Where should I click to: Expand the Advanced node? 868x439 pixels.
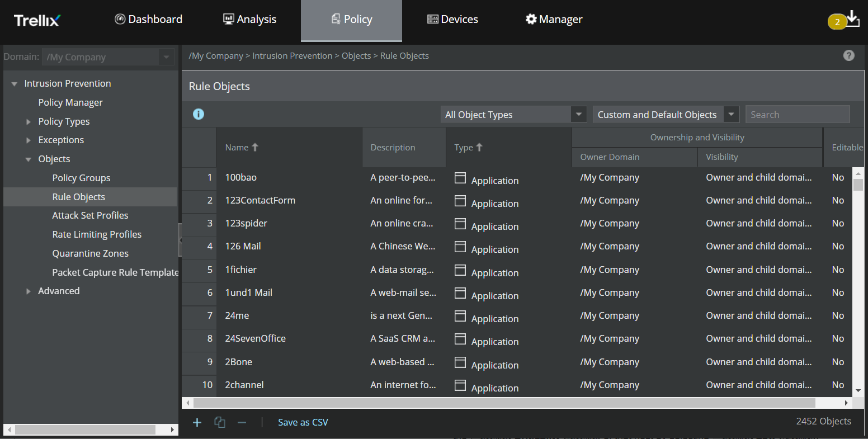pos(29,291)
